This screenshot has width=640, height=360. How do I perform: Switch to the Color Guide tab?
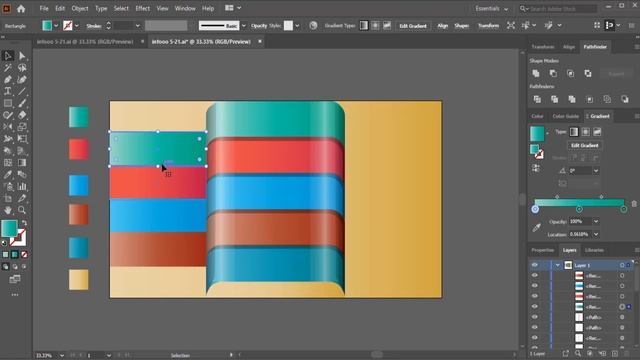pyautogui.click(x=565, y=116)
